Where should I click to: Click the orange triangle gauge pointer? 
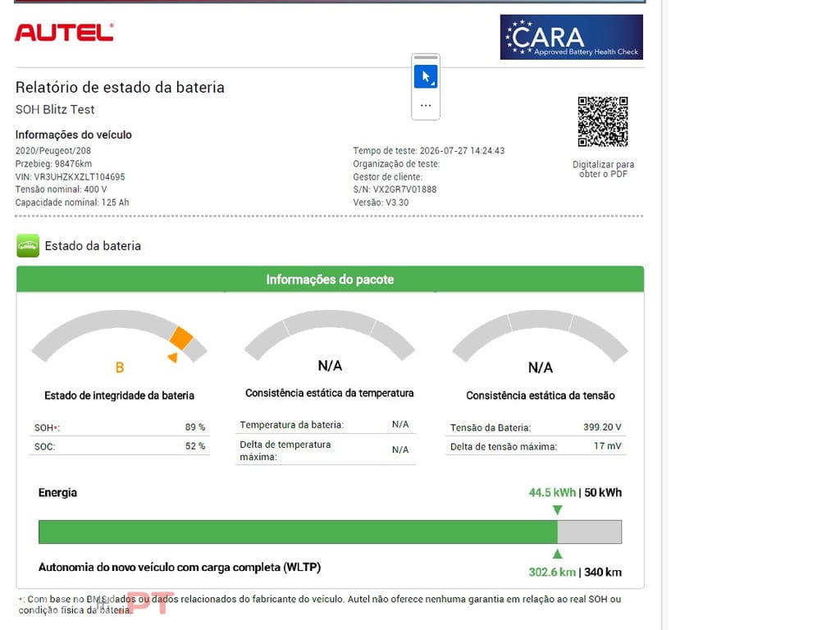point(172,358)
